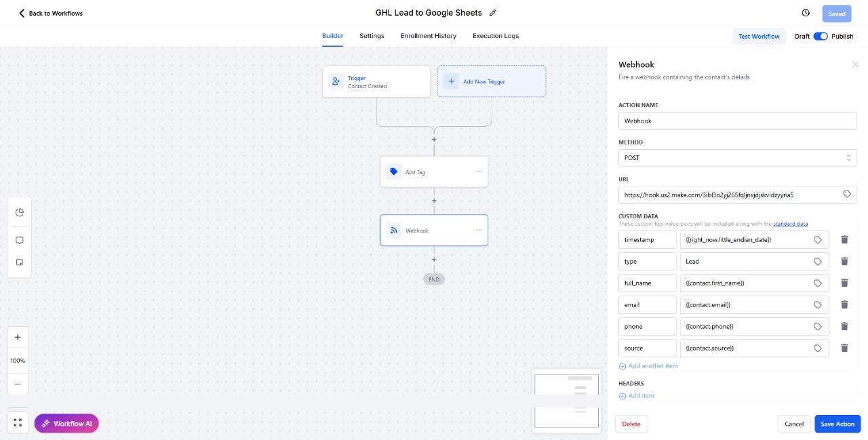Click the stats pie chart icon in the sidebar
Image resolution: width=868 pixels, height=440 pixels.
tap(20, 212)
